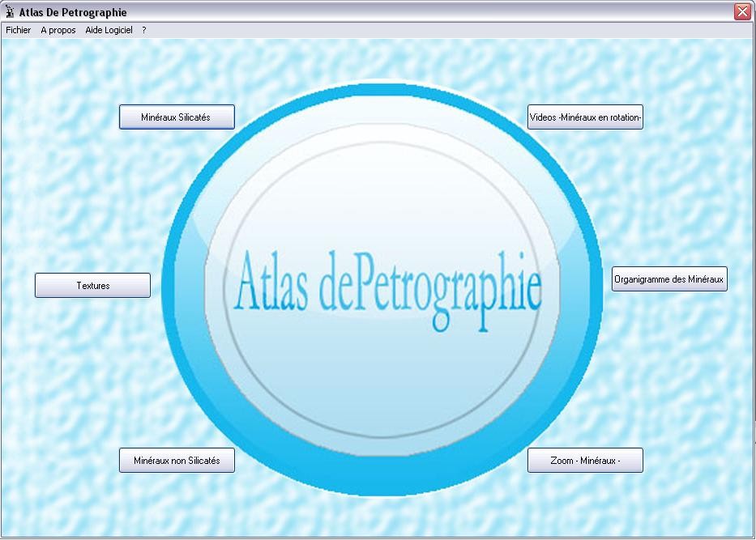Open the A propos menu
This screenshot has width=756, height=540.
(x=58, y=30)
